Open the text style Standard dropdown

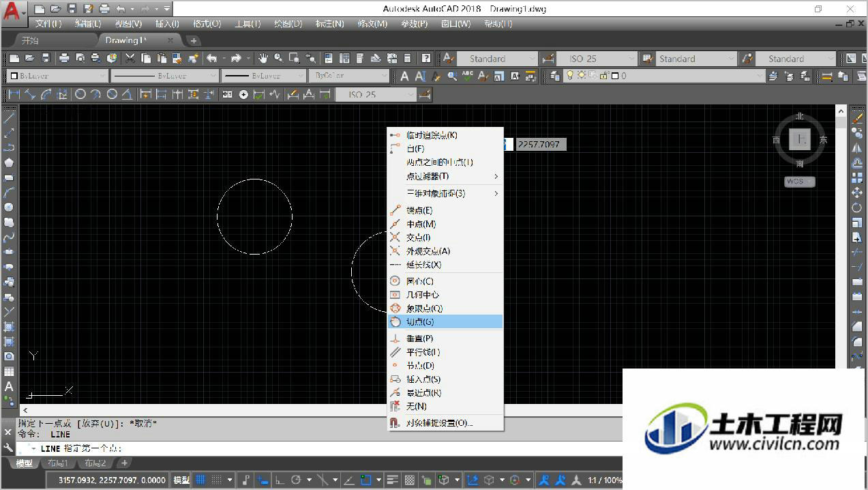(x=496, y=59)
